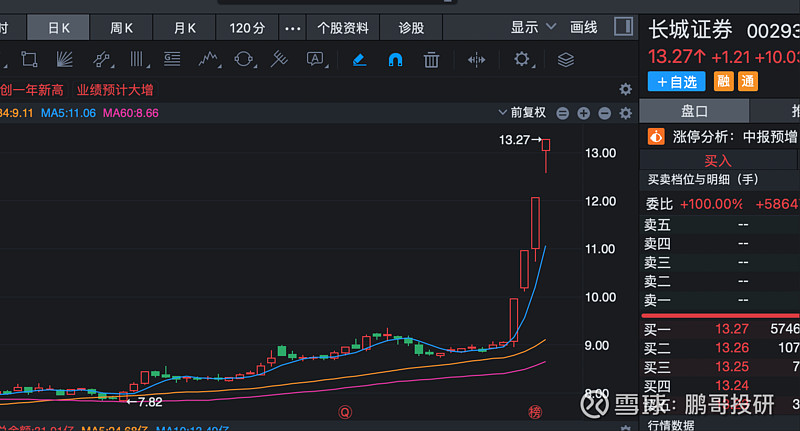Viewport: 800px width, 431px height.
Task: Select the Fibonacci retracement levels tool
Action: point(172,60)
